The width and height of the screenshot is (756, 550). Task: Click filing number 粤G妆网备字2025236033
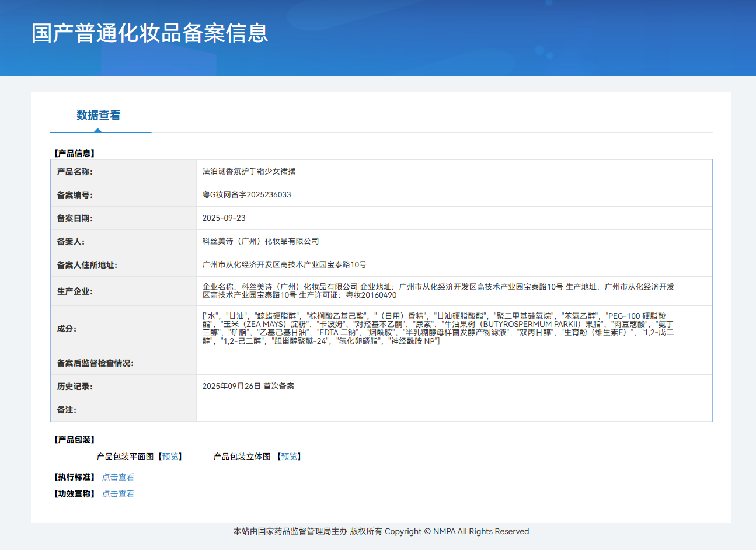(x=246, y=194)
